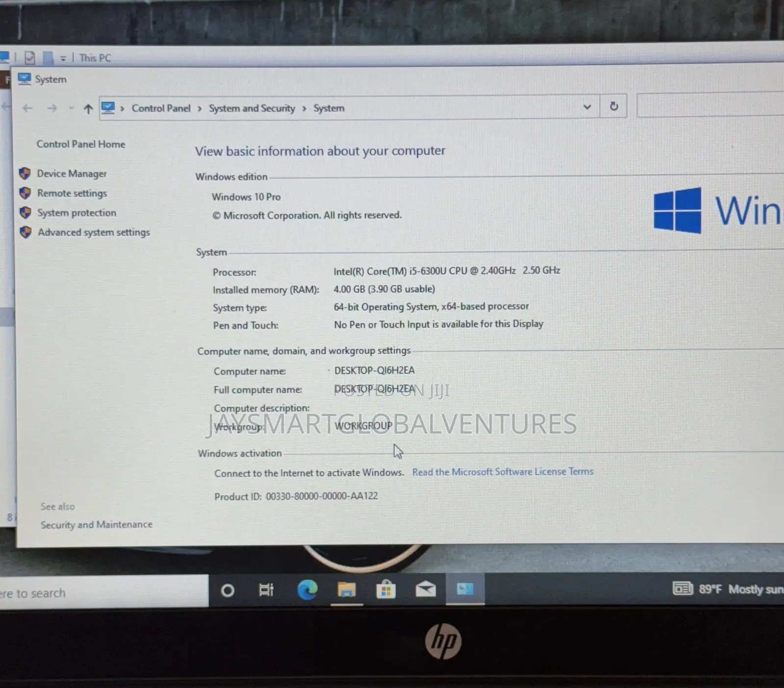The height and width of the screenshot is (688, 784).
Task: Click the shield icon beside Remote settings
Action: coord(25,193)
